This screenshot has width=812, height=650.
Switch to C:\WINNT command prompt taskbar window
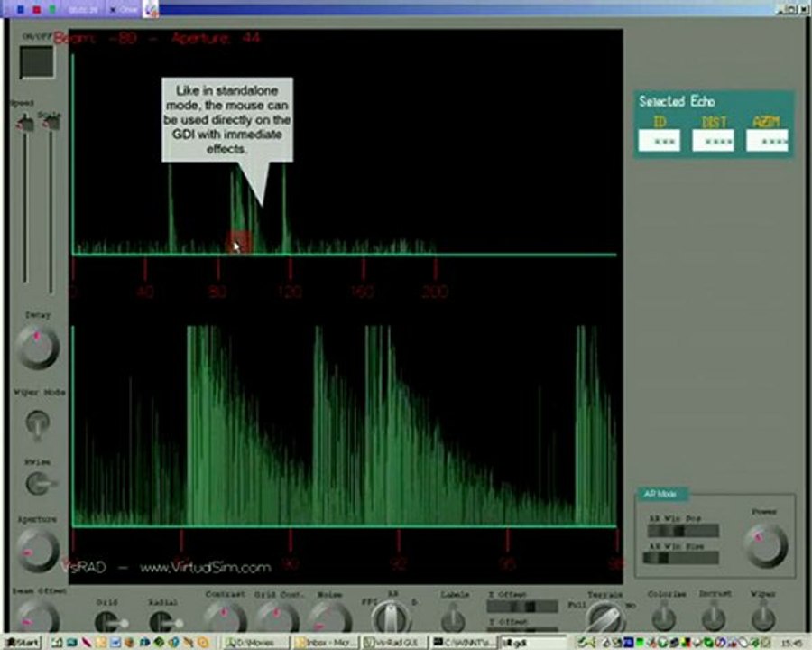[x=464, y=643]
